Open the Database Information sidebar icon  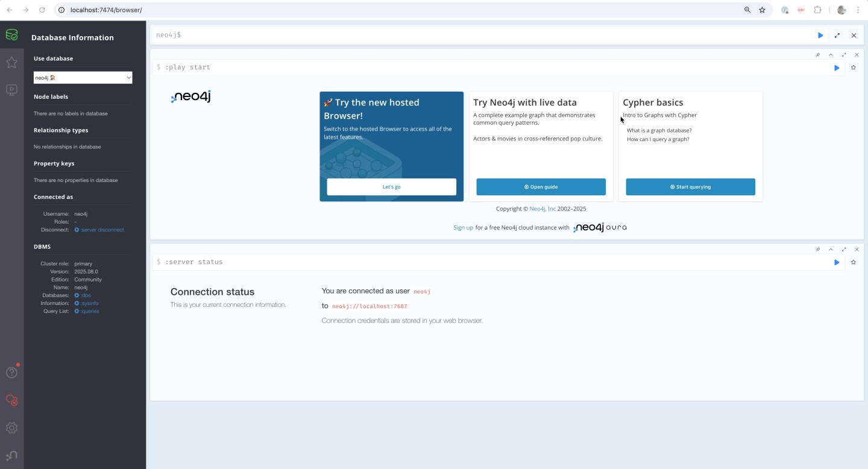[11, 34]
